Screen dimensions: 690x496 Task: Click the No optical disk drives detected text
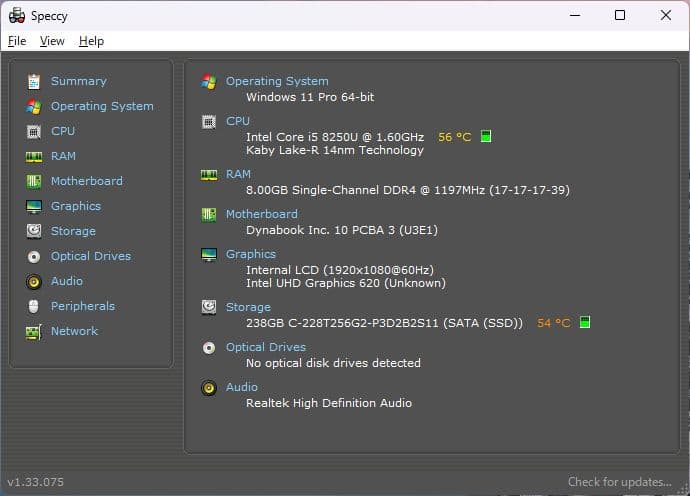pyautogui.click(x=333, y=363)
